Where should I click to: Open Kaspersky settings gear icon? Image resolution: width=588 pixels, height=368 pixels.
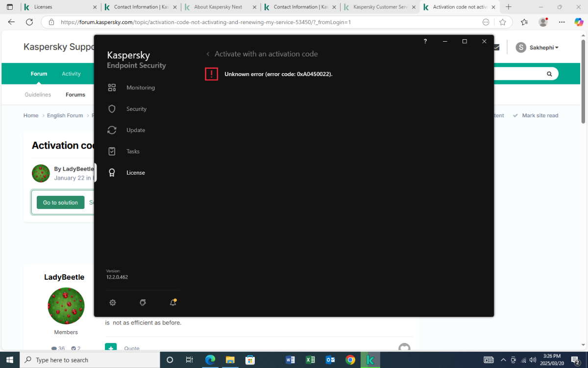(113, 303)
